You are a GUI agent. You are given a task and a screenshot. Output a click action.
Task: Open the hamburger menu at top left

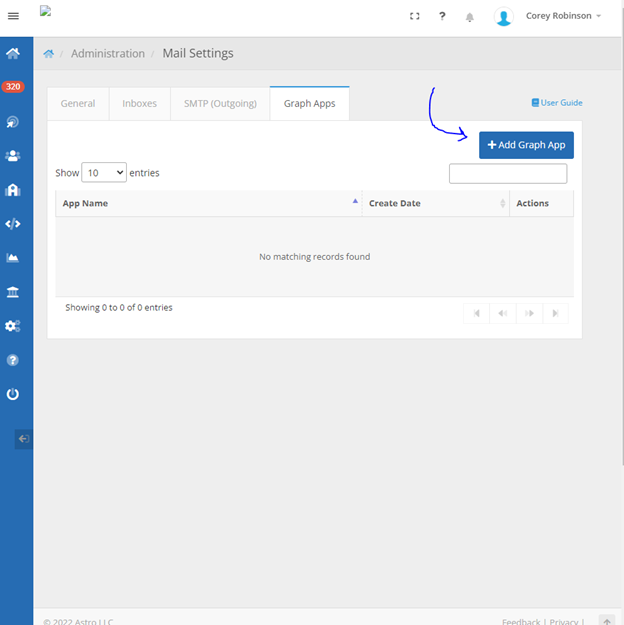(13, 16)
